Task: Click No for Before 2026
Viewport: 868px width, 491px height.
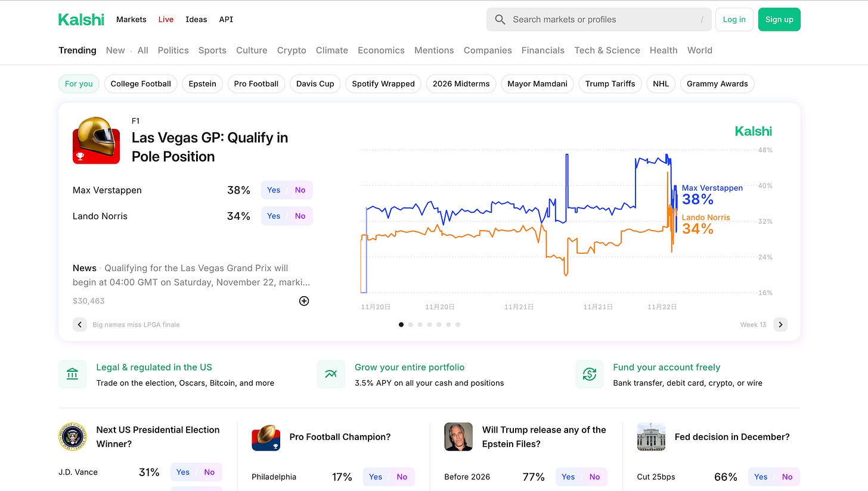Action: [595, 477]
